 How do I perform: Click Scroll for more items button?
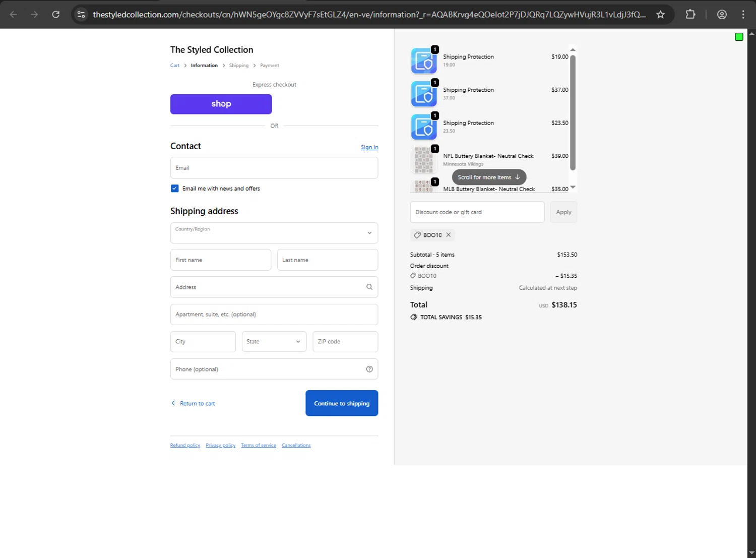click(x=489, y=177)
